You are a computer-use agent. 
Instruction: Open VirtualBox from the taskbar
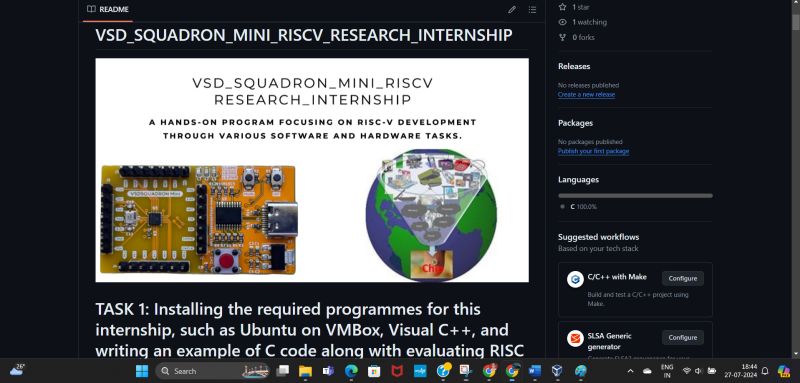point(558,371)
